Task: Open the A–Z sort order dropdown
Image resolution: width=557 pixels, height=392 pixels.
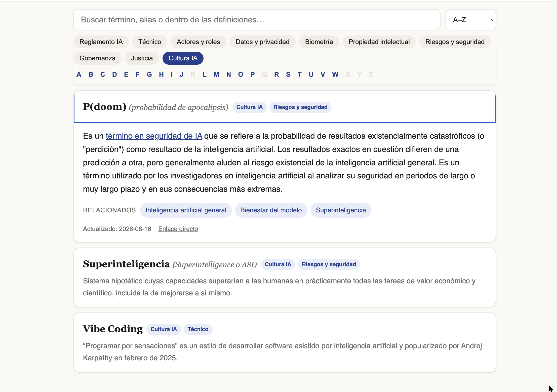Action: (470, 20)
